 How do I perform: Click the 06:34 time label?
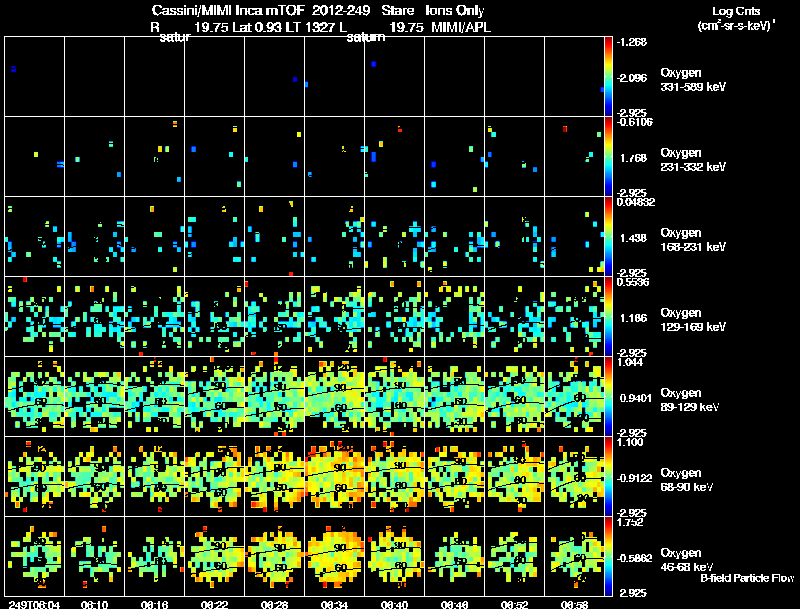click(x=335, y=604)
